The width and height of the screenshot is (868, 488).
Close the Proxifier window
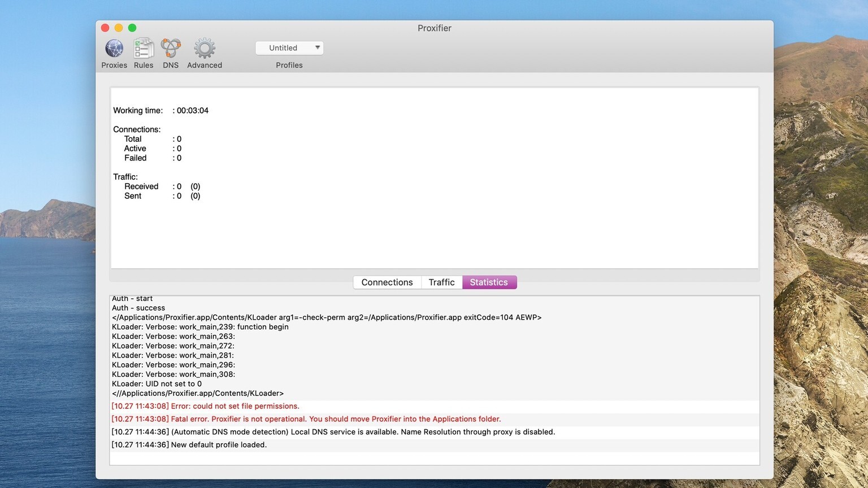click(105, 28)
